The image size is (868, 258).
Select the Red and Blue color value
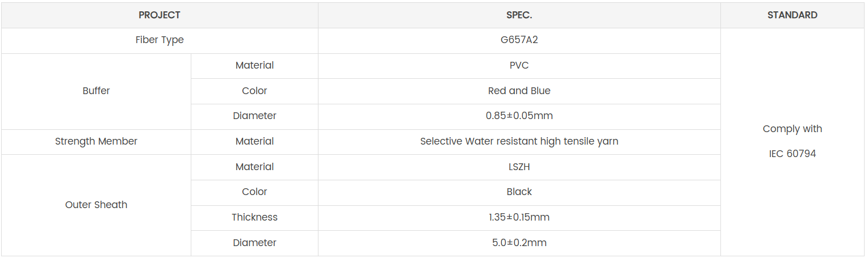tap(519, 91)
